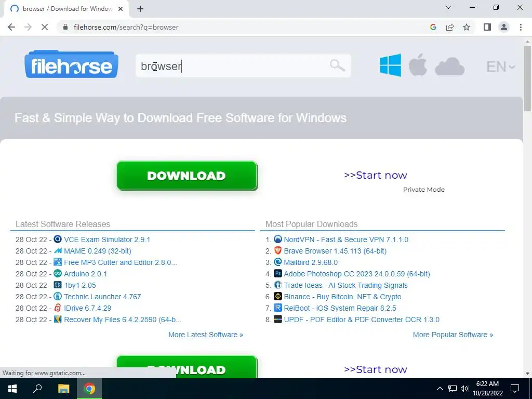Screen dimensions: 532x399
Task: Open Recover My Files 6.4.2.2590 link
Action: tap(123, 320)
